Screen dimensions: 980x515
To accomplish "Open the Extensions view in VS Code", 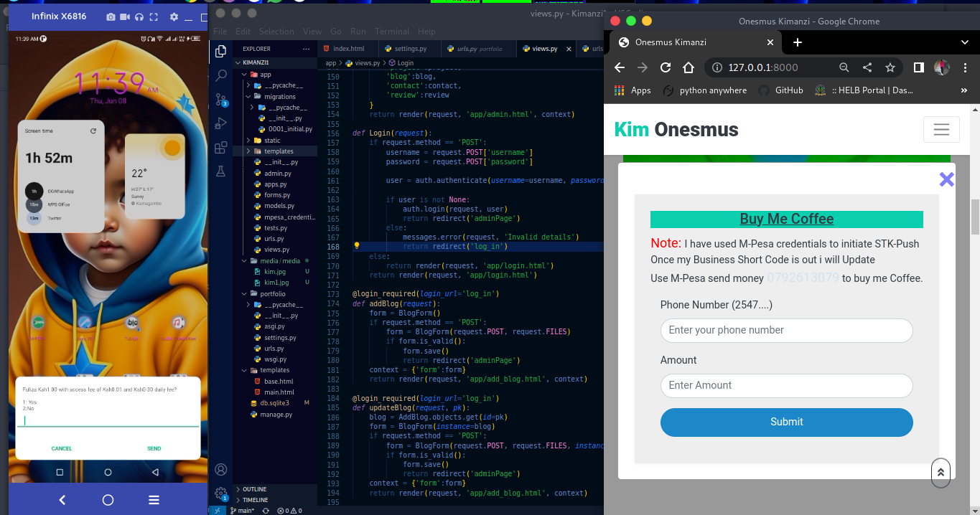I will [221, 148].
